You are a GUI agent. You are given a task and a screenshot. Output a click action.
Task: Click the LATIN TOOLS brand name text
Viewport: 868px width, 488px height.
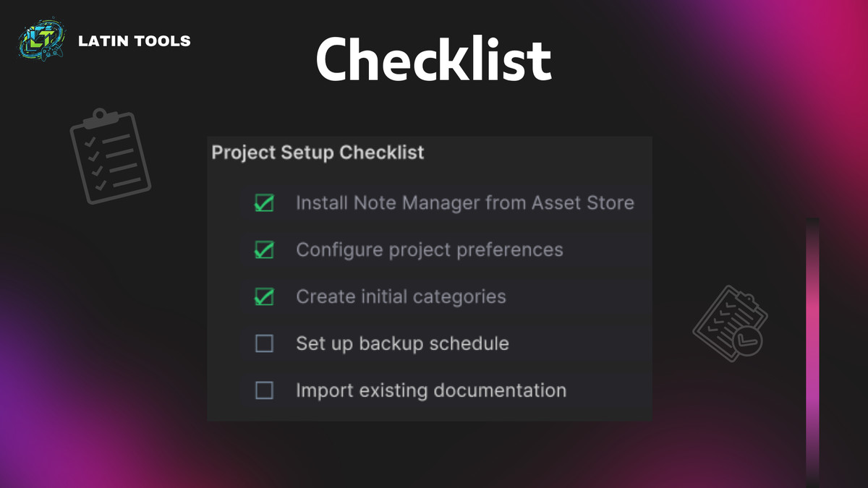tap(134, 41)
